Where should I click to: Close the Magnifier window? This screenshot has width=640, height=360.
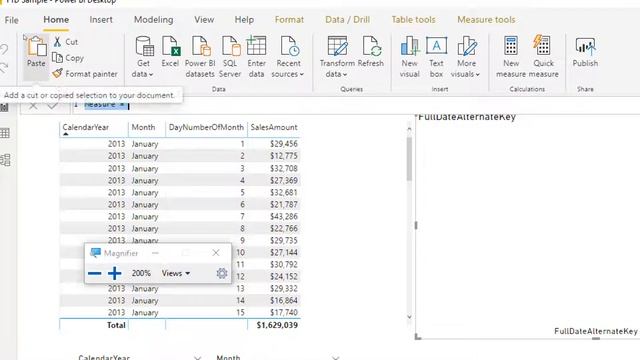pos(216,253)
